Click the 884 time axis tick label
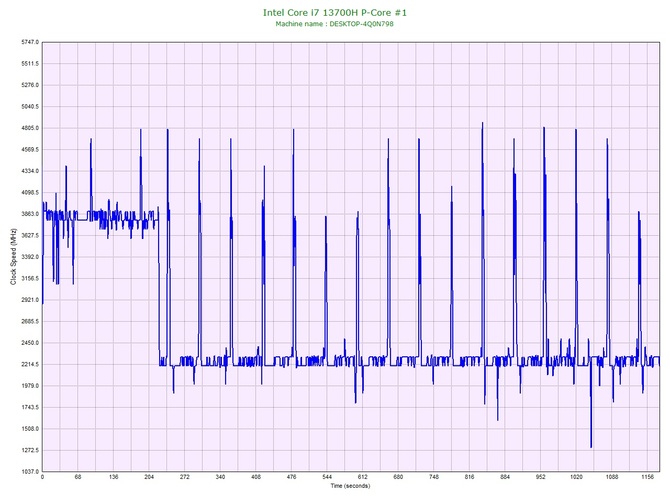Image resolution: width=670 pixels, height=503 pixels. (x=505, y=477)
